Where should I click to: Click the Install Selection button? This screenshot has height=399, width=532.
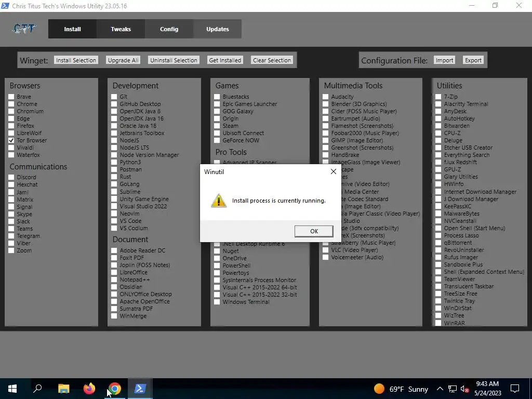point(76,60)
